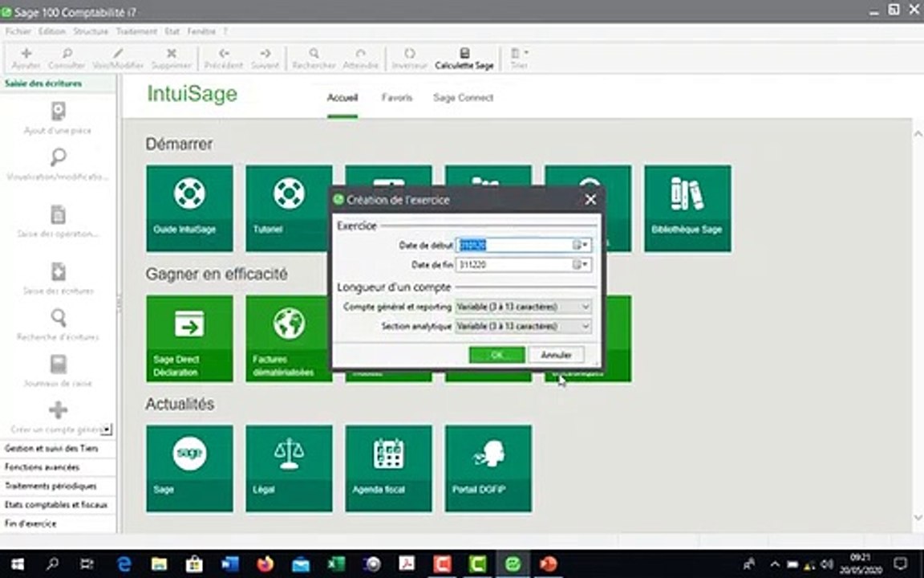Image resolution: width=924 pixels, height=578 pixels.
Task: Open Date de fin calendar dropdown
Action: pos(581,265)
